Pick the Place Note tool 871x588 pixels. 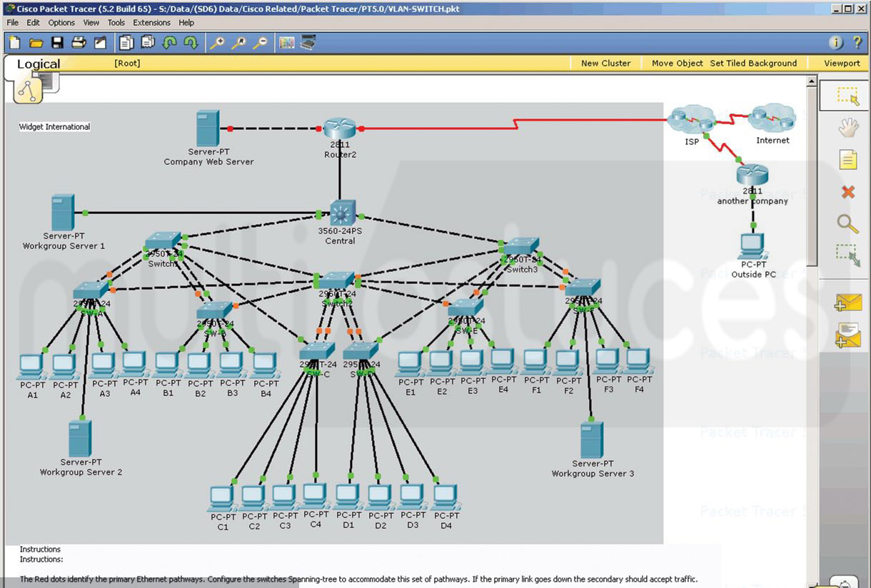click(847, 160)
